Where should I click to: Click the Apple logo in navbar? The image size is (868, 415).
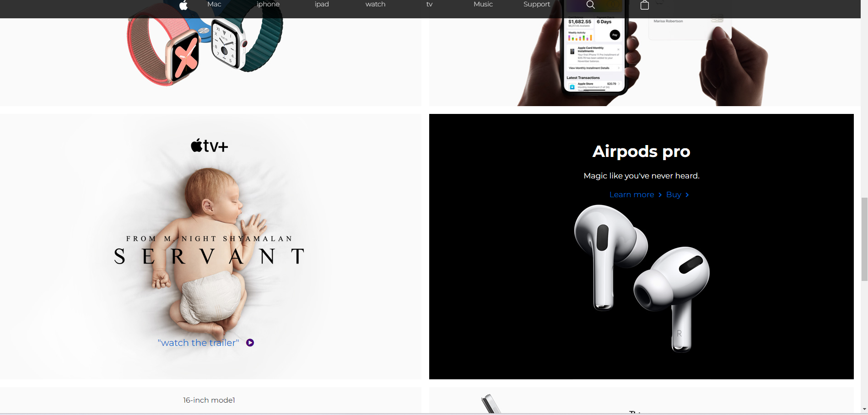tap(183, 5)
